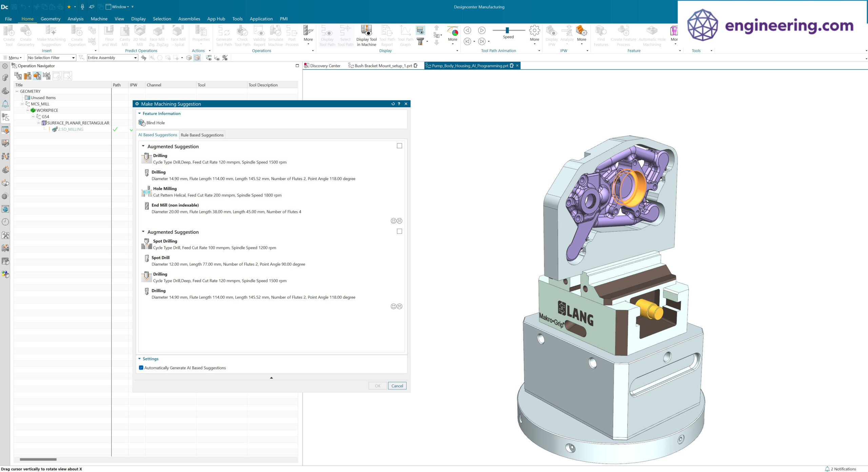The width and height of the screenshot is (868, 472).
Task: Open the Simulate Machine tool
Action: point(275,34)
